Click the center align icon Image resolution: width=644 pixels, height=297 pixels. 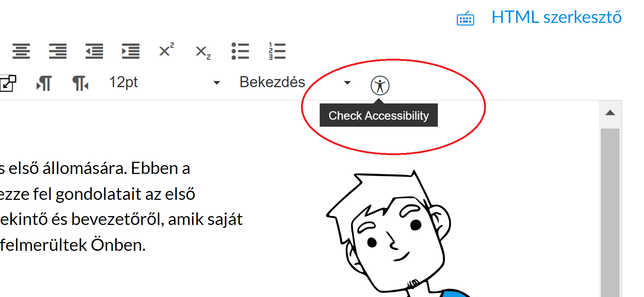[21, 51]
